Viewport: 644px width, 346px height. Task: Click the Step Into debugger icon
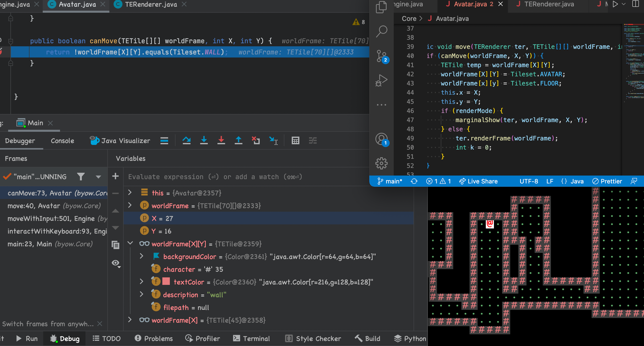[x=204, y=140]
